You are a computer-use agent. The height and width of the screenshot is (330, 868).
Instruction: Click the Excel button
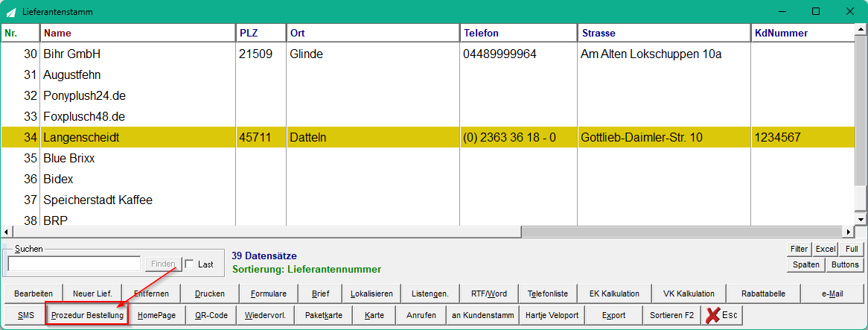click(826, 249)
